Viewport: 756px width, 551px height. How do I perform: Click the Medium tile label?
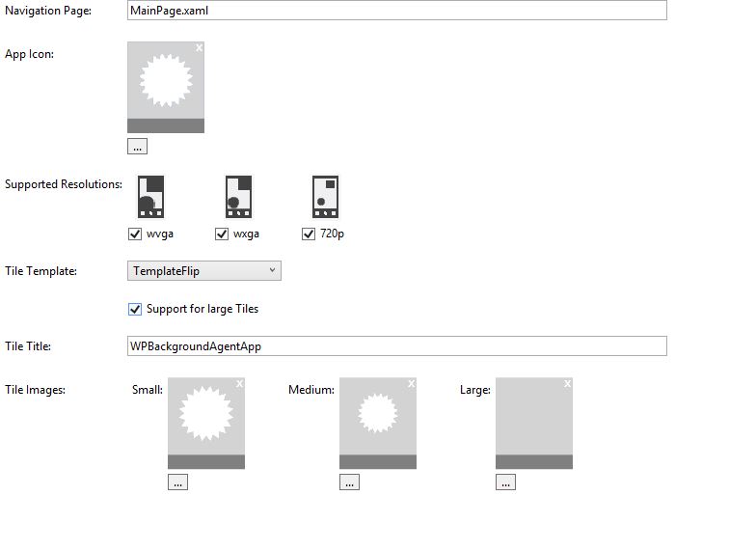coord(311,390)
